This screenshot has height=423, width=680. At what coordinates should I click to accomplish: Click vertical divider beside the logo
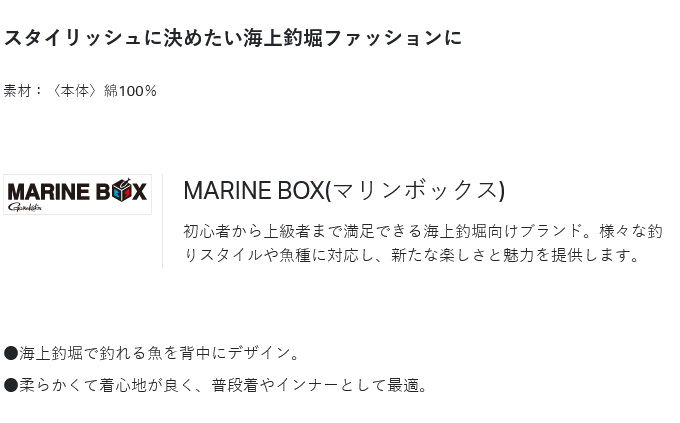tap(162, 220)
